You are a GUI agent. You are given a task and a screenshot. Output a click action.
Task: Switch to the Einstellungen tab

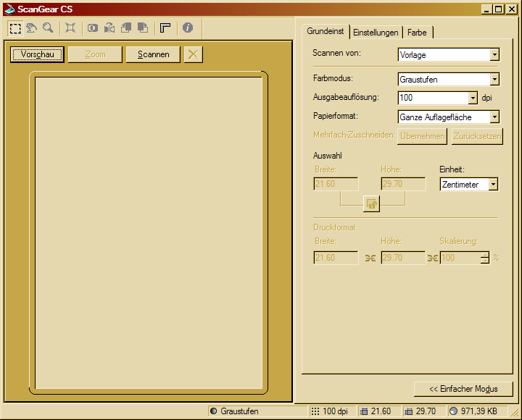click(376, 33)
